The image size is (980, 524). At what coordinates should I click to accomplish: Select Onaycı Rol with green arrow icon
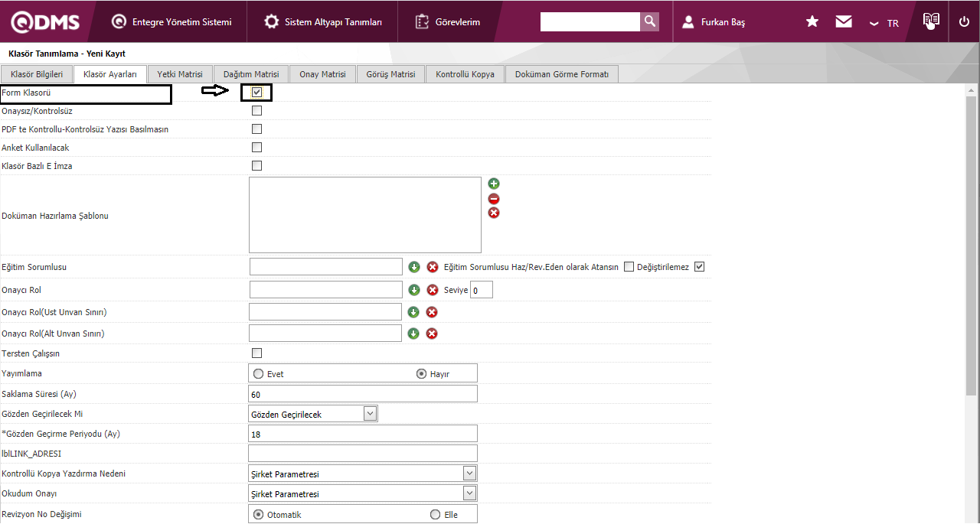(414, 290)
